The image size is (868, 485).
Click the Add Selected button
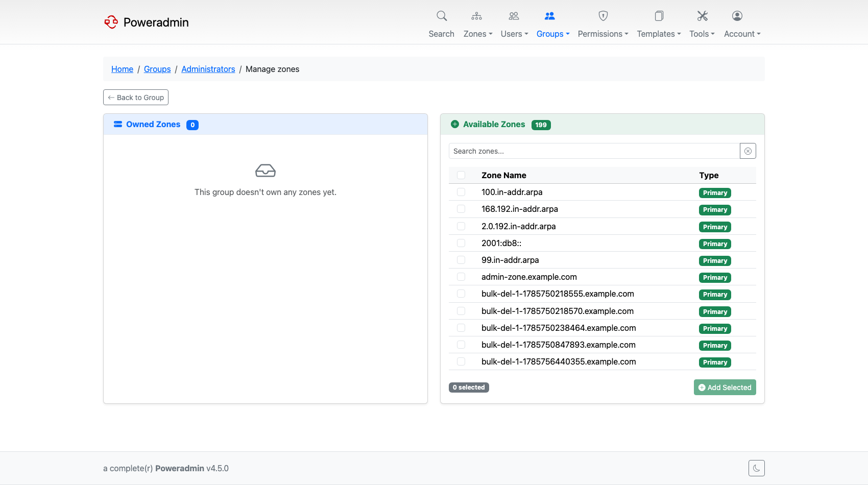(725, 387)
